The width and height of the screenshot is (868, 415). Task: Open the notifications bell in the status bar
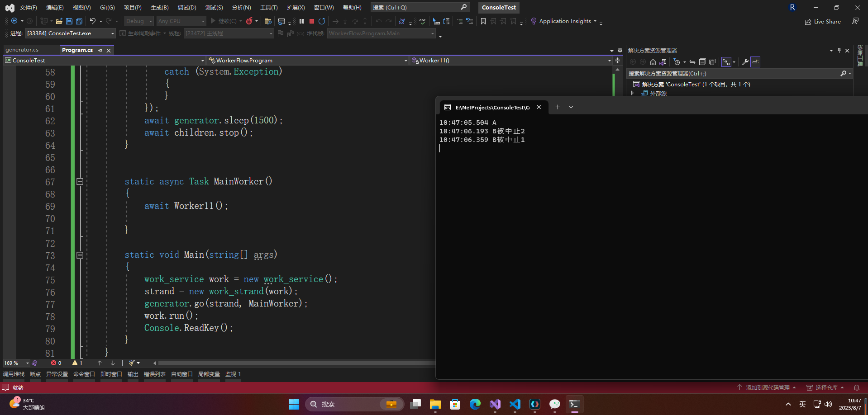click(x=857, y=388)
